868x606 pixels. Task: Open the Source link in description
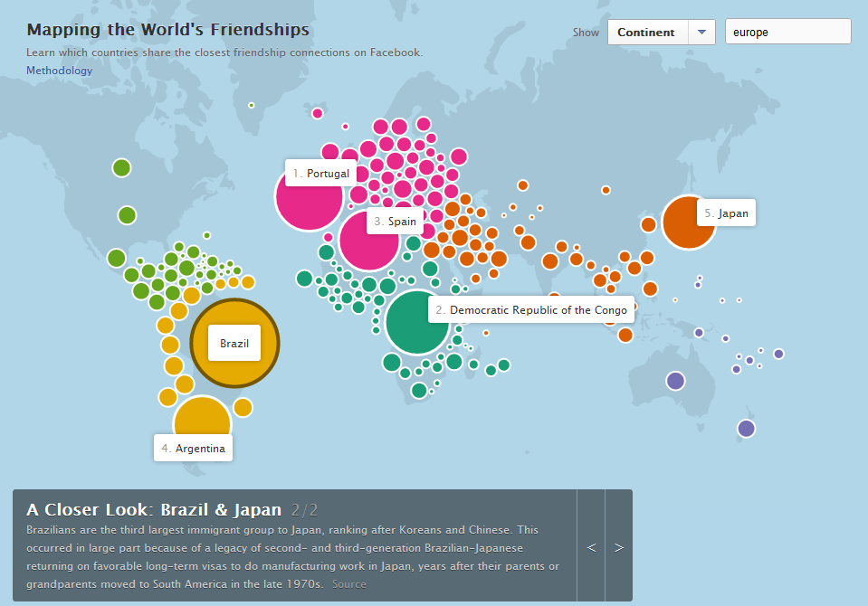(x=348, y=584)
